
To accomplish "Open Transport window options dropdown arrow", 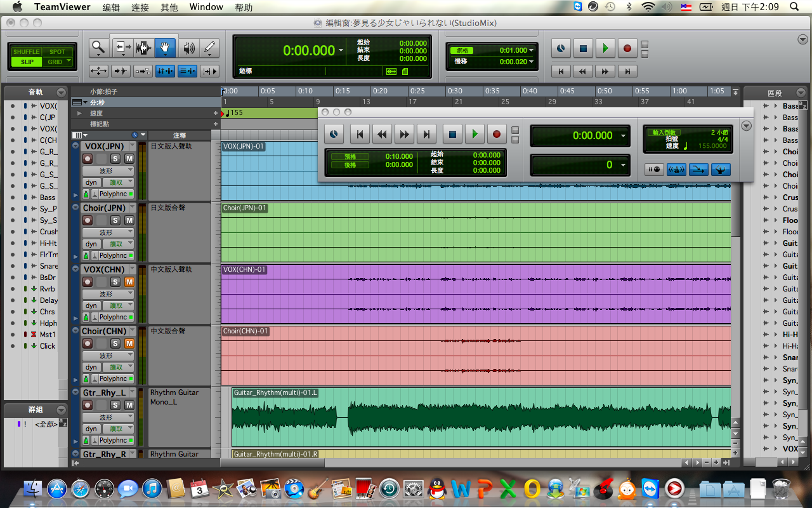I will coord(746,126).
